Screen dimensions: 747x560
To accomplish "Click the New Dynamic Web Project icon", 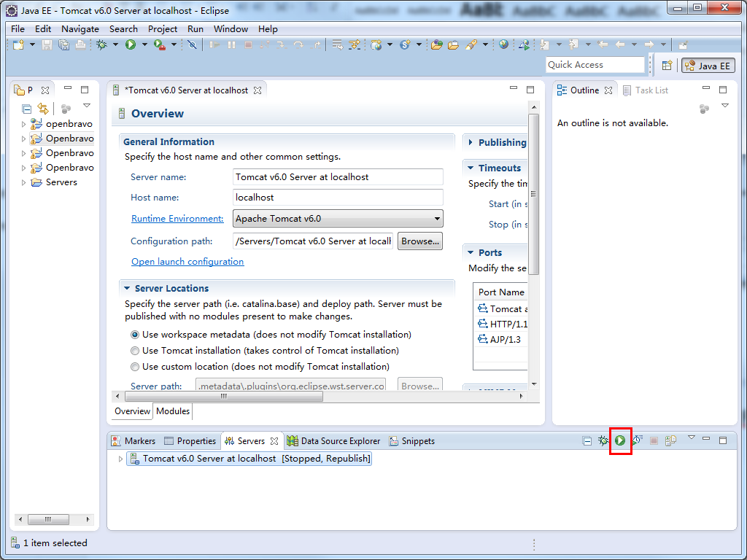I will tap(377, 44).
